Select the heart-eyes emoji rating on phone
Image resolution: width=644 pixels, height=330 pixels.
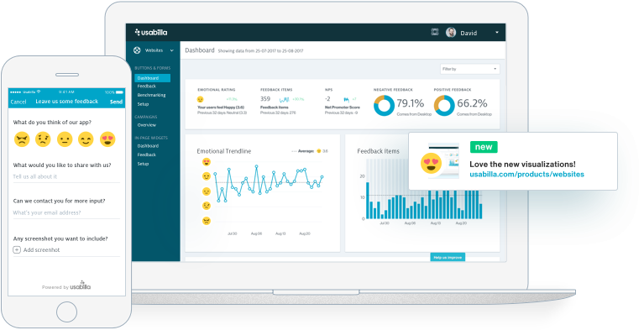click(107, 139)
